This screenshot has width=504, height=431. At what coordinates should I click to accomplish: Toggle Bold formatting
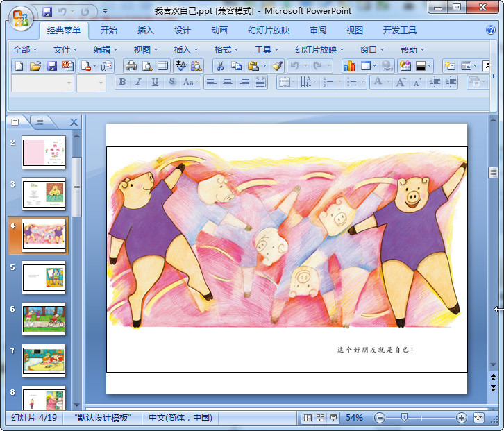point(122,82)
